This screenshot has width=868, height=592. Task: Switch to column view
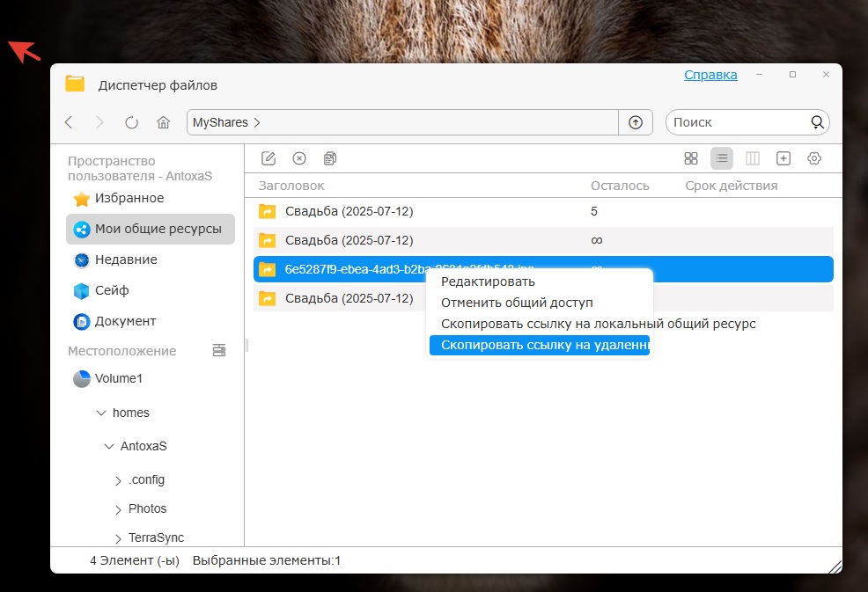(x=753, y=159)
